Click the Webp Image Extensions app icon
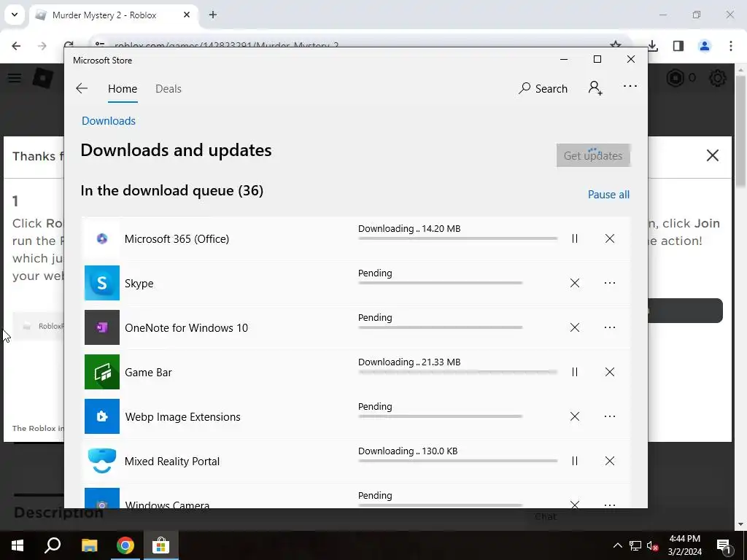The width and height of the screenshot is (747, 560). 102,416
